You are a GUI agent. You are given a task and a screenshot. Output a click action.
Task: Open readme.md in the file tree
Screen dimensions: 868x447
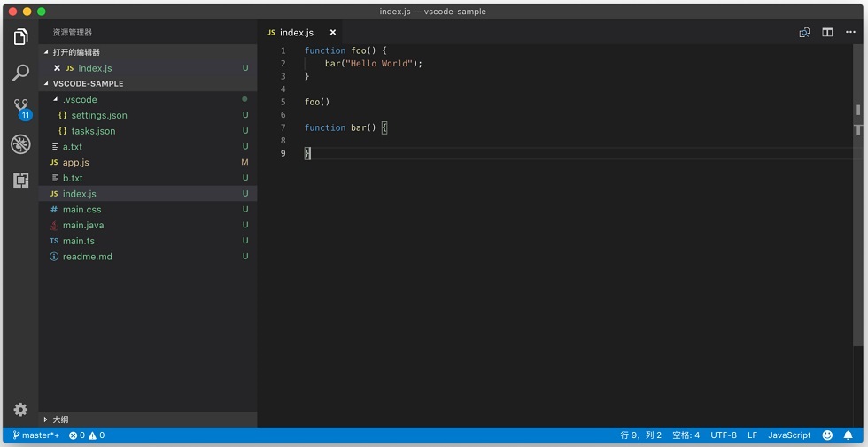(x=148, y=257)
